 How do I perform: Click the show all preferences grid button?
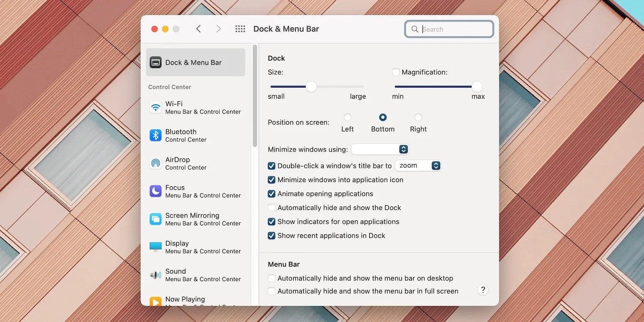click(x=240, y=29)
